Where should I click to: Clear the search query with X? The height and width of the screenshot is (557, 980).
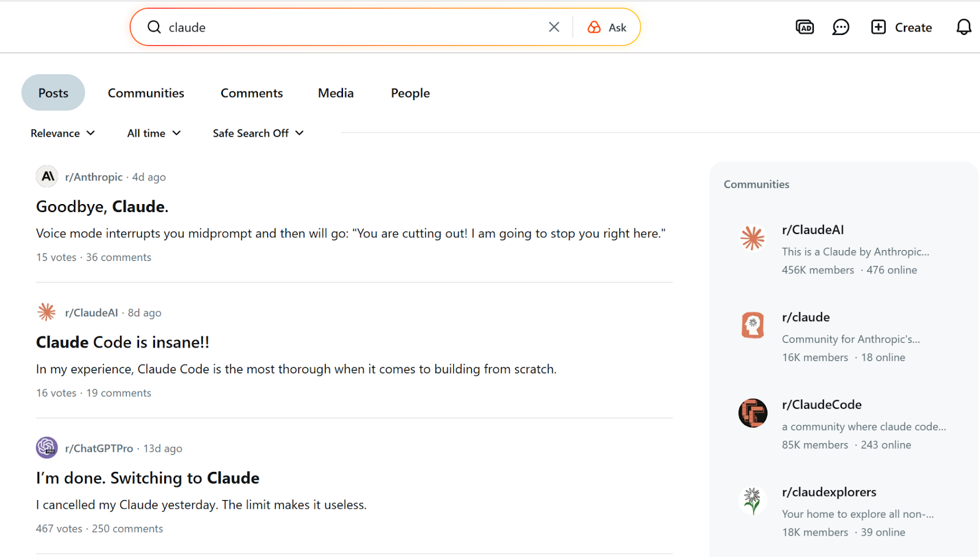coord(554,27)
